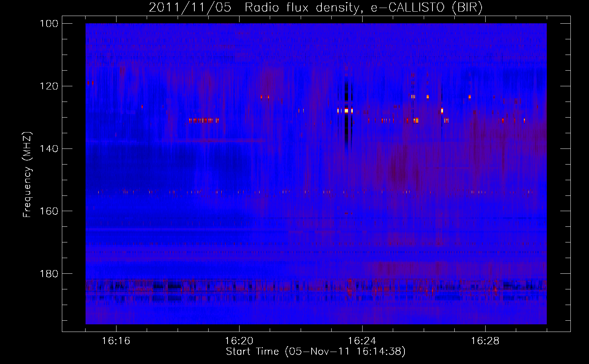Image resolution: width=589 pixels, height=364 pixels.
Task: Click the '160' frequency tick label
Action: (x=49, y=211)
